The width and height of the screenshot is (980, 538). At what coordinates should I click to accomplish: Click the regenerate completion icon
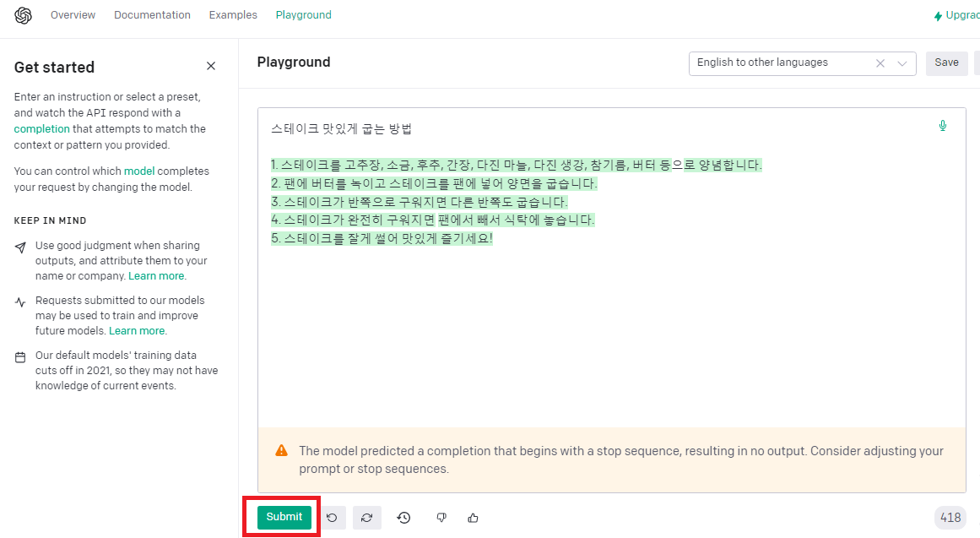pyautogui.click(x=367, y=517)
